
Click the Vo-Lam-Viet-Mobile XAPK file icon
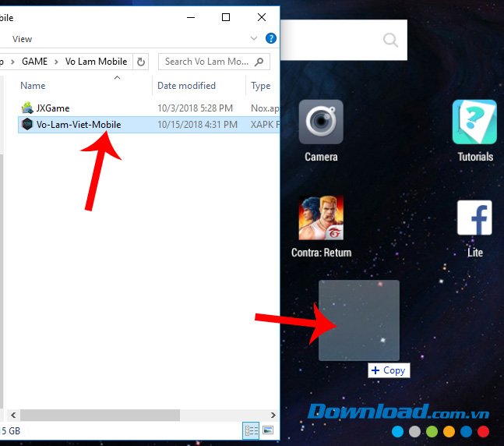(x=27, y=124)
